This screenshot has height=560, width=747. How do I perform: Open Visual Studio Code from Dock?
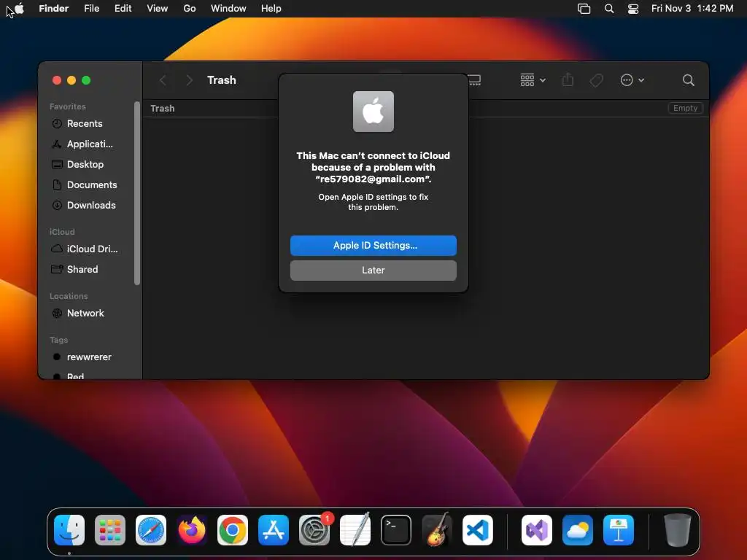pyautogui.click(x=478, y=530)
